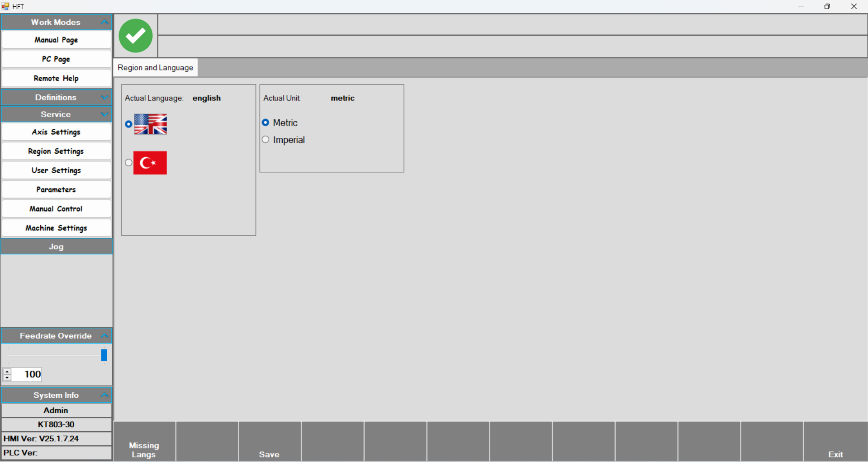Select the Turkish language radio button
The width and height of the screenshot is (868, 462).
point(128,163)
